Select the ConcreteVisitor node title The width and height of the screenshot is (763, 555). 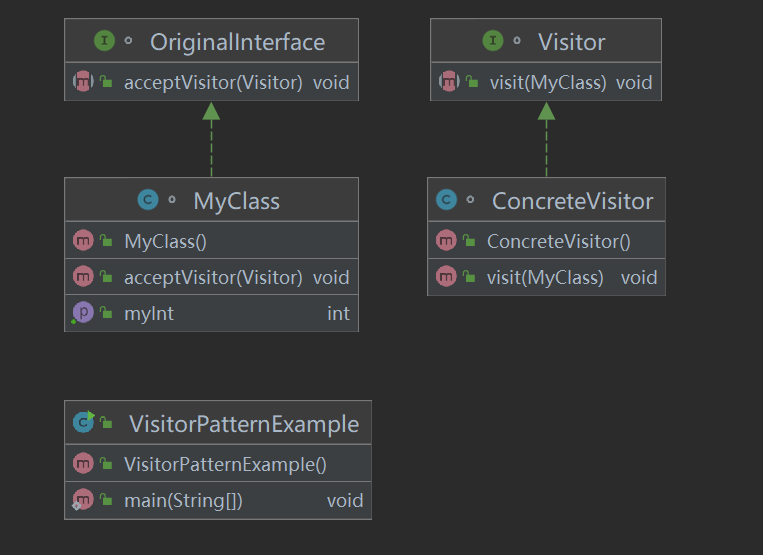pyautogui.click(x=572, y=201)
